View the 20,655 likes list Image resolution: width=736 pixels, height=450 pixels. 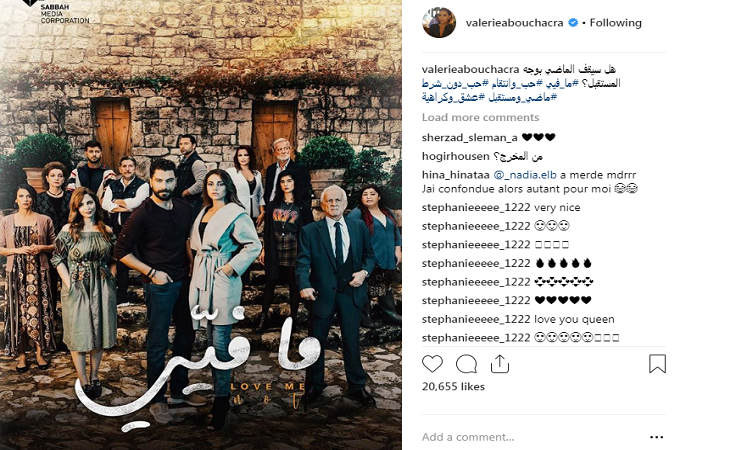453,386
